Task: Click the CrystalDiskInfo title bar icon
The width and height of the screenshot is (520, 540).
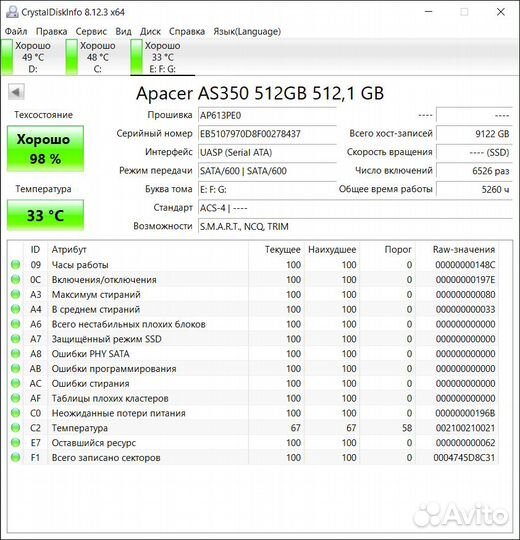Action: point(12,12)
